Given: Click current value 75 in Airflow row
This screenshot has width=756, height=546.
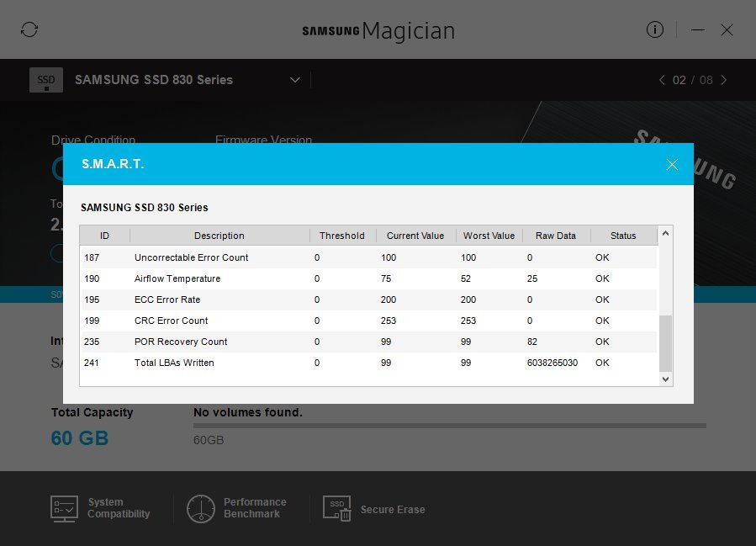Looking at the screenshot, I should (x=386, y=278).
